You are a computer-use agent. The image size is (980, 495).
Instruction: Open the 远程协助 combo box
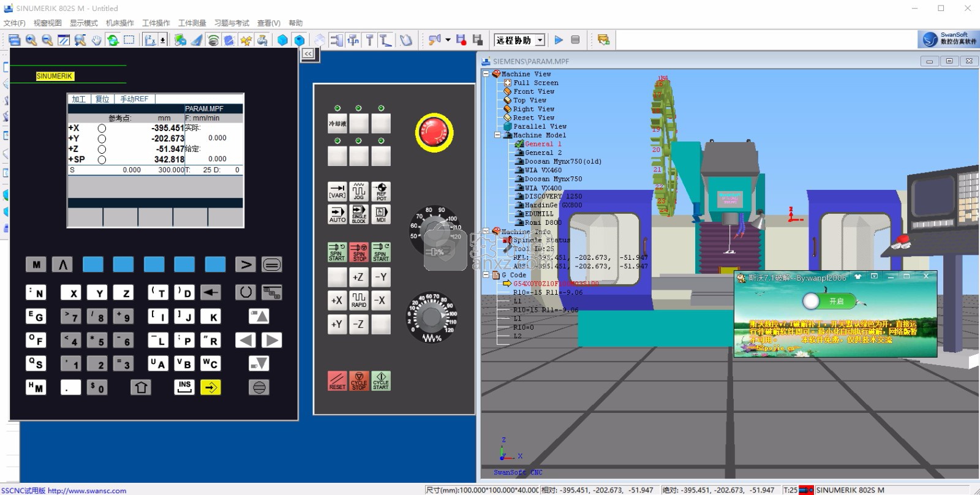click(520, 40)
